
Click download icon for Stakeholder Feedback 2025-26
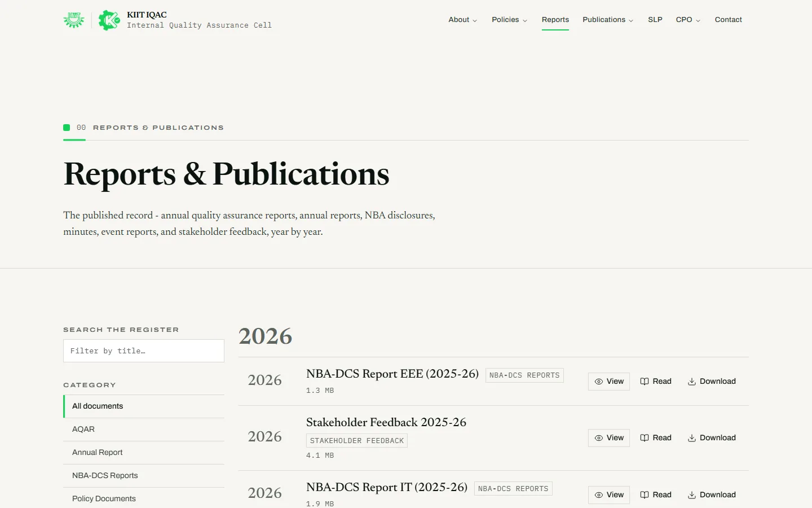pyautogui.click(x=691, y=438)
